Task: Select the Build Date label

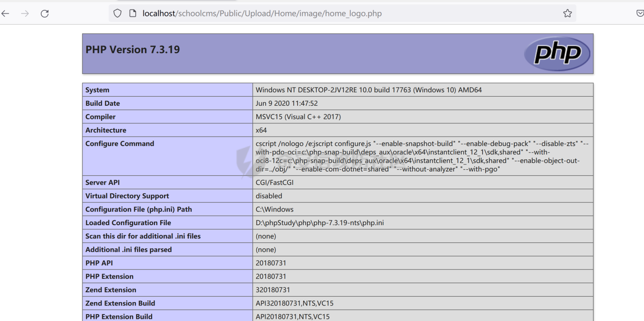Action: click(x=103, y=103)
